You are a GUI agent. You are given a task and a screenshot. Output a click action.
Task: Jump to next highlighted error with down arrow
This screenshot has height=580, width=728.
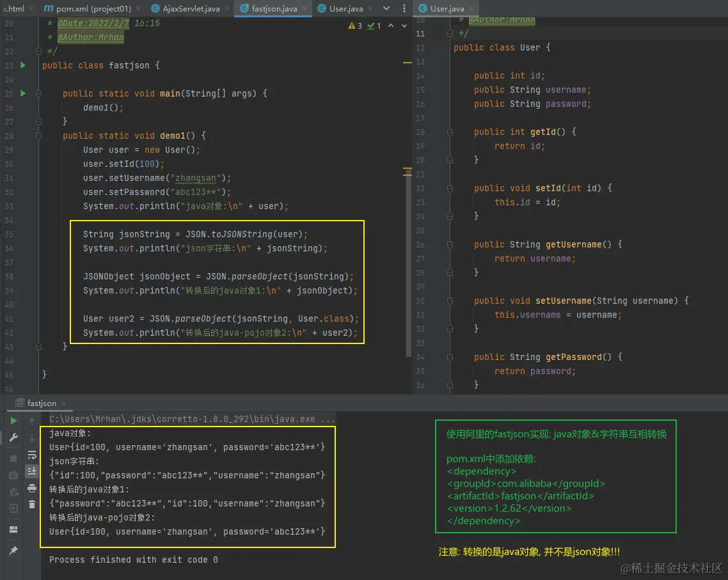click(403, 26)
